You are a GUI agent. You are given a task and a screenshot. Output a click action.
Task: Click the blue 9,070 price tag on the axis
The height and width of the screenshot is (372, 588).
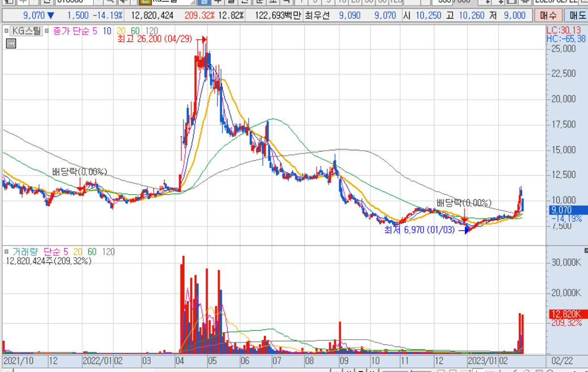pos(568,210)
